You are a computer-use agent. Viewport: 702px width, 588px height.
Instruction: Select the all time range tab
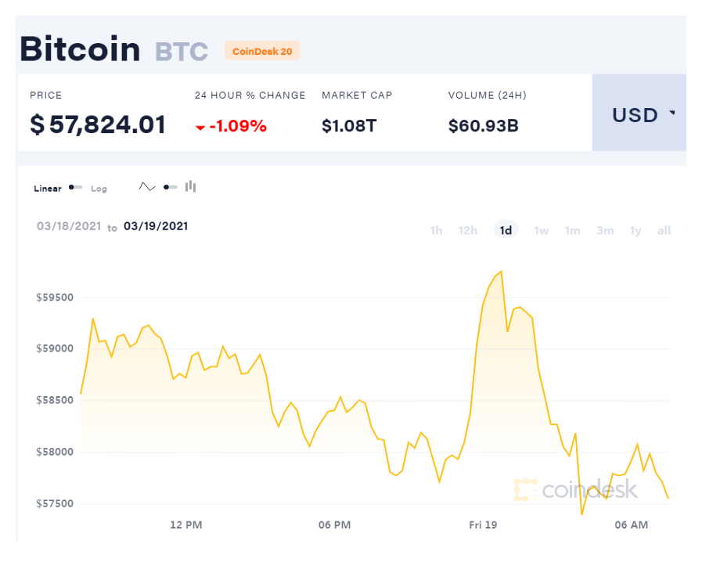click(x=664, y=230)
